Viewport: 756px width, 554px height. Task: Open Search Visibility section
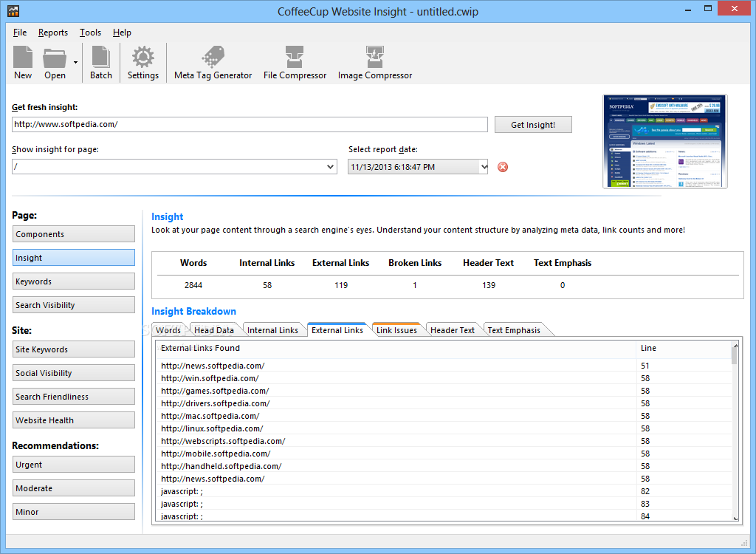[74, 305]
